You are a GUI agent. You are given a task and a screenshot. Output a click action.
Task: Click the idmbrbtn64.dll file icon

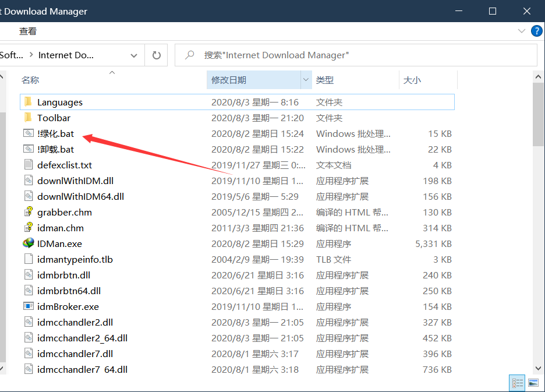pyautogui.click(x=28, y=290)
